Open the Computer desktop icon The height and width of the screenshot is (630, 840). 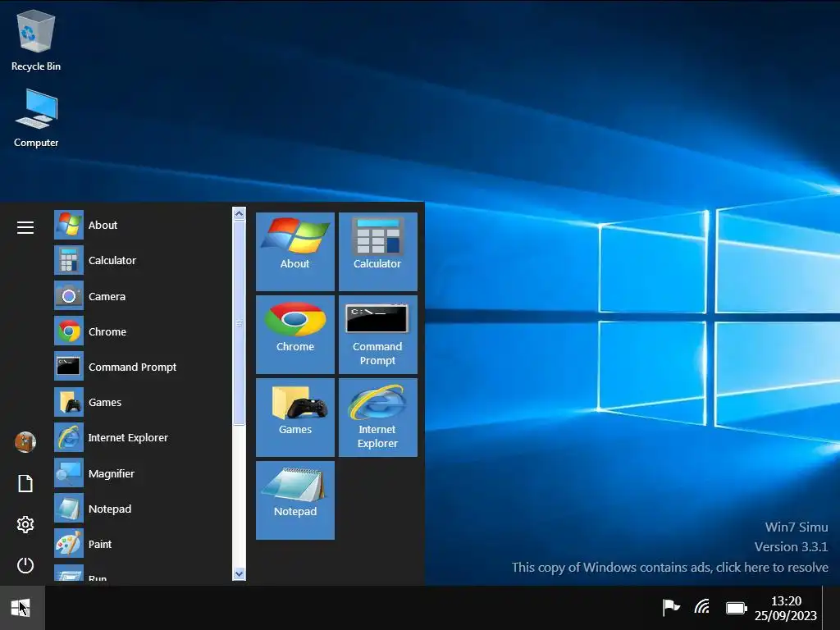point(36,118)
